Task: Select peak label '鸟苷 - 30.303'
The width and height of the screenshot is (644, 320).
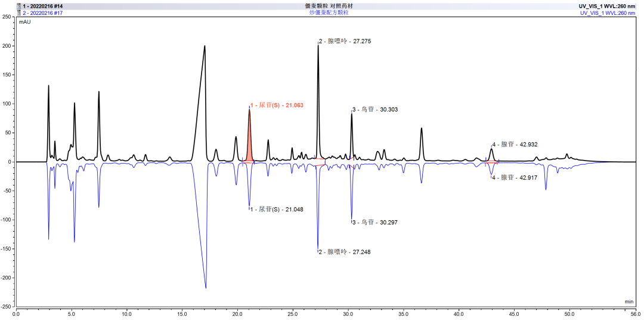Action: [x=376, y=109]
